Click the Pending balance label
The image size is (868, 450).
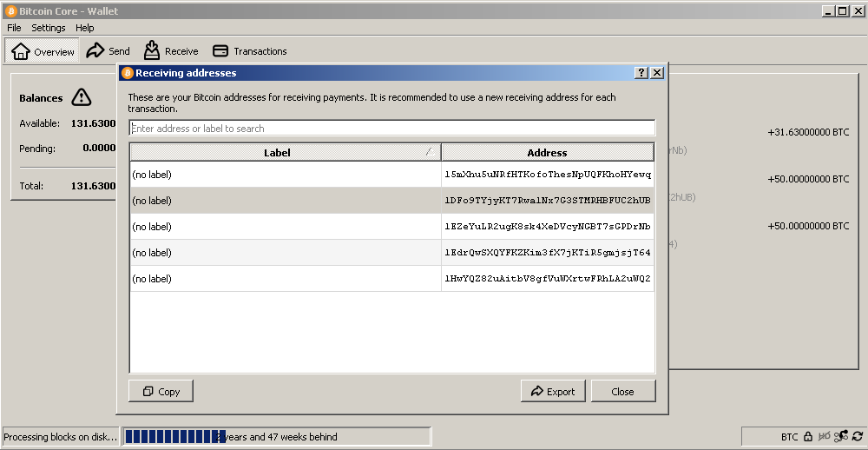pos(37,149)
